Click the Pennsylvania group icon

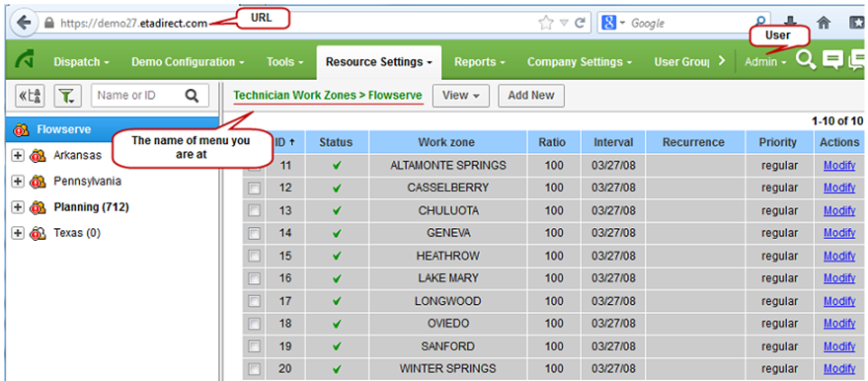[x=38, y=182]
